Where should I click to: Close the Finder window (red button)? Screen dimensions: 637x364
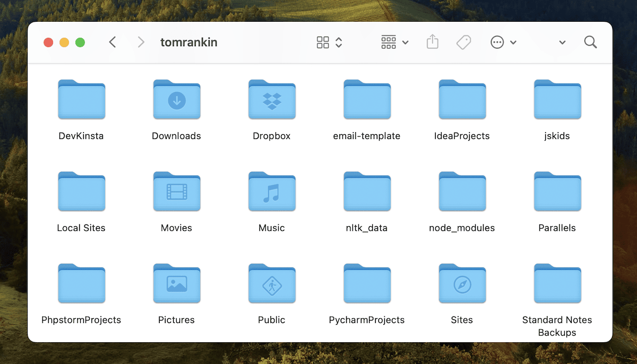[x=48, y=42]
